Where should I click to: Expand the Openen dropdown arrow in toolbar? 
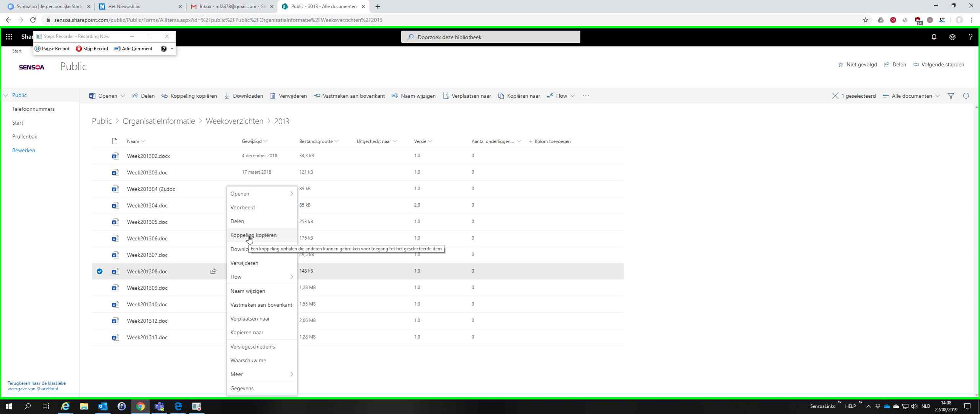click(x=122, y=96)
